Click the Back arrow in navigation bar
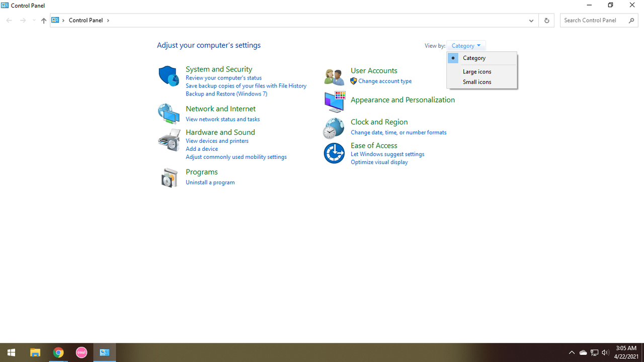This screenshot has width=644, height=362. point(9,20)
